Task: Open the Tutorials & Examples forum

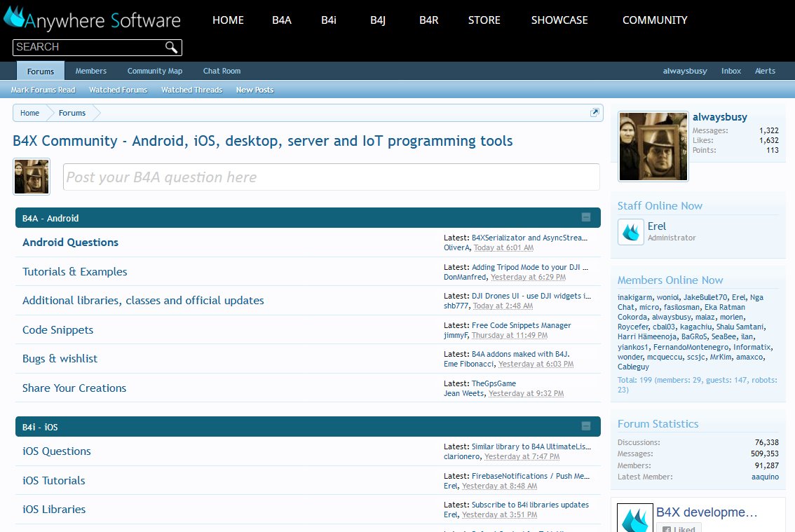Action: click(x=74, y=272)
